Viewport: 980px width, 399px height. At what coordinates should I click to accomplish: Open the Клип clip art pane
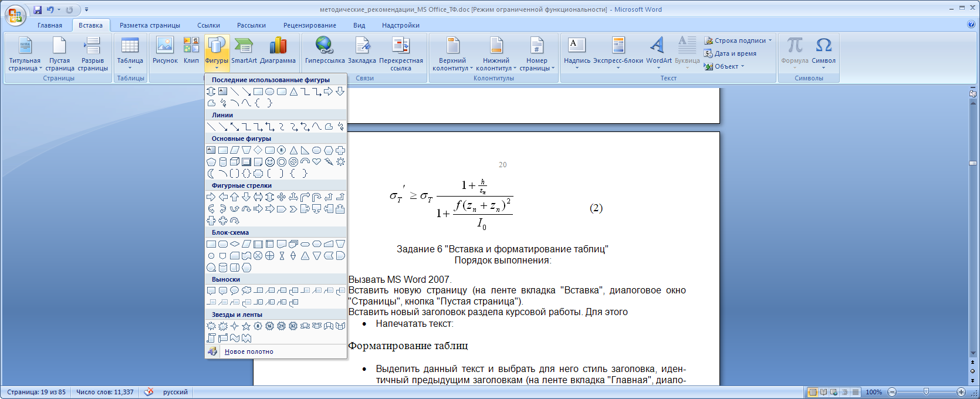[191, 50]
